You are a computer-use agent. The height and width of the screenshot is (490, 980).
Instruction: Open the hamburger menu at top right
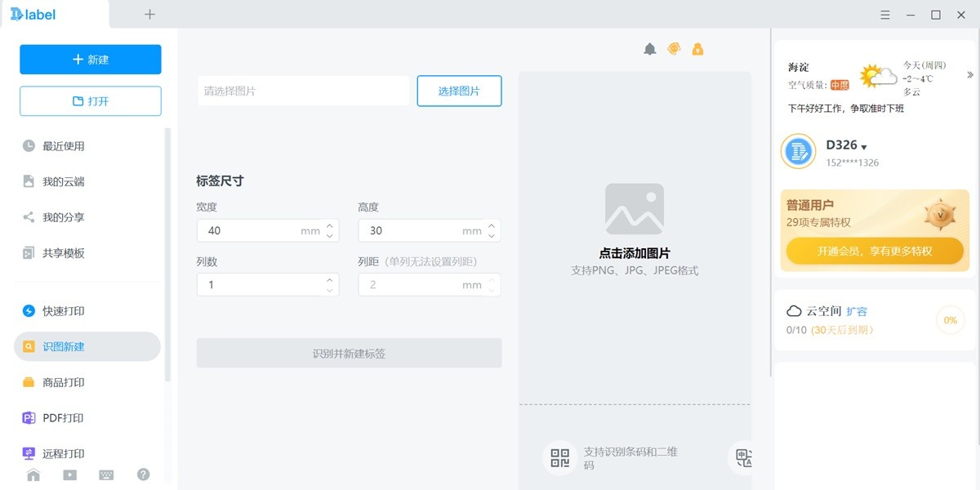coord(884,14)
